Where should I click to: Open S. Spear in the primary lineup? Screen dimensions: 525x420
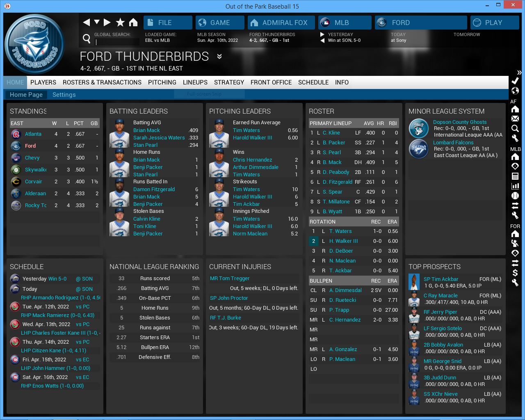tap(332, 192)
